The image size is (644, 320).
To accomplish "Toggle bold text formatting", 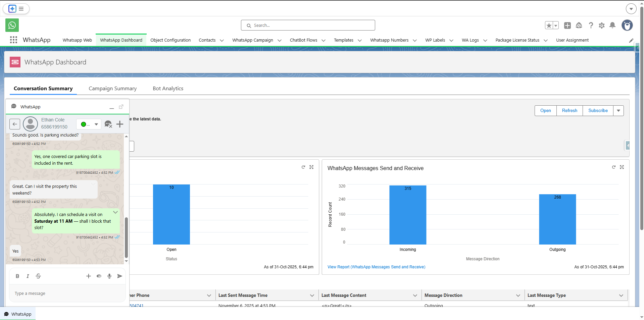I will pyautogui.click(x=17, y=276).
